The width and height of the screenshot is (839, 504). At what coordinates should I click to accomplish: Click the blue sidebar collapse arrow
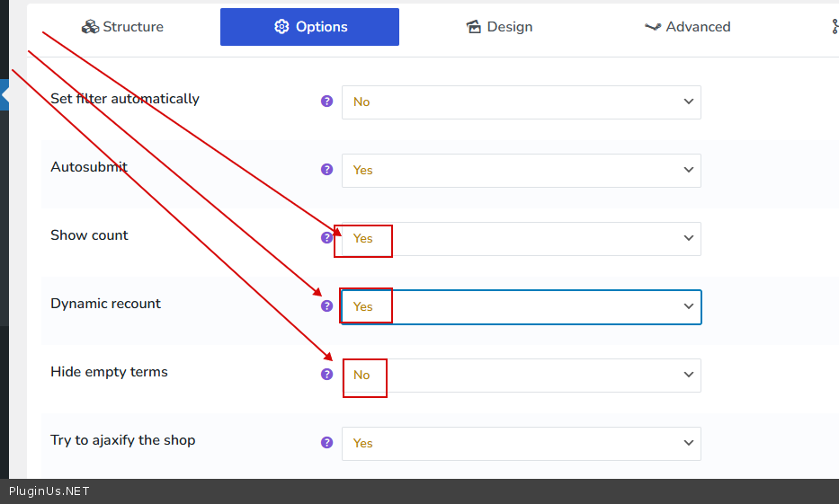tap(4, 93)
